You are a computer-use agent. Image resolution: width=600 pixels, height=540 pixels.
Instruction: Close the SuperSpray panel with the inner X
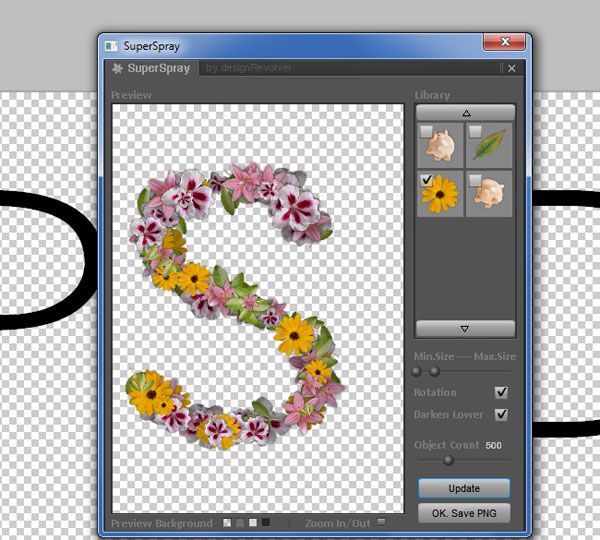[x=512, y=68]
